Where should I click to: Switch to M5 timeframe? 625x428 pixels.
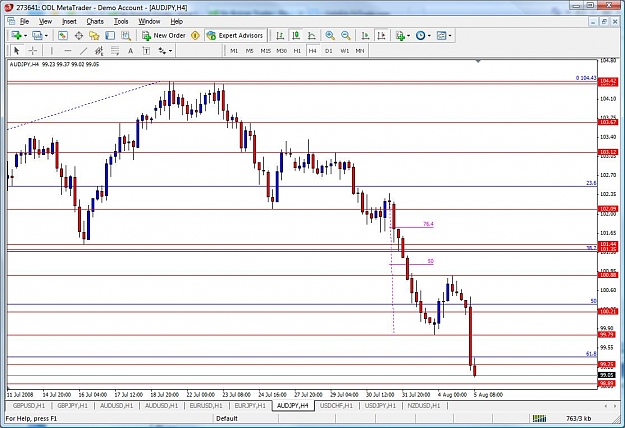coord(250,51)
